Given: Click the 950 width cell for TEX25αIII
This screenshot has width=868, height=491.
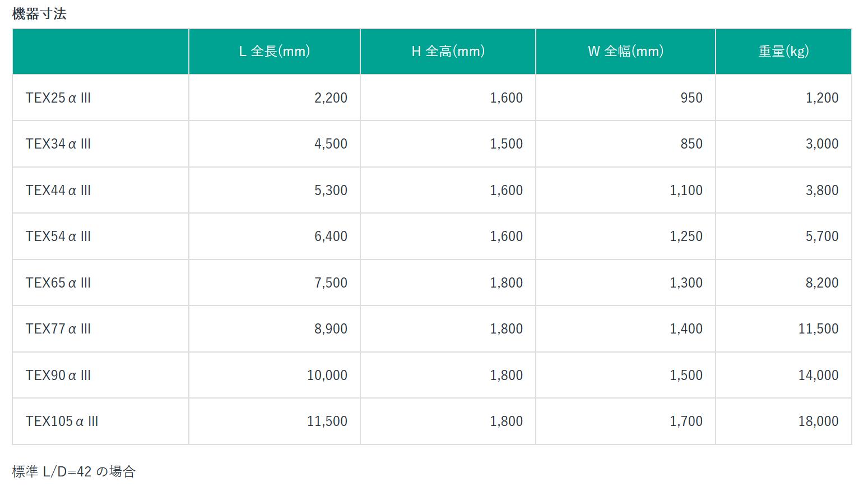Looking at the screenshot, I should click(x=691, y=98).
